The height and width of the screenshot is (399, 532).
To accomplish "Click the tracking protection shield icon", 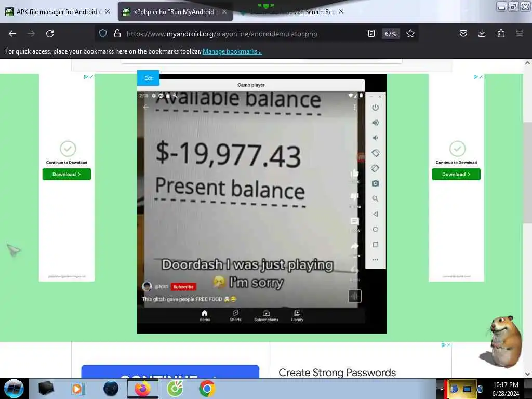I will tap(103, 33).
